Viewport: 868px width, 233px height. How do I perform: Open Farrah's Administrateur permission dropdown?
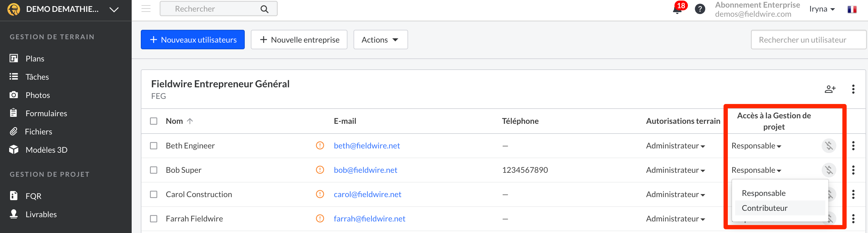coord(675,218)
